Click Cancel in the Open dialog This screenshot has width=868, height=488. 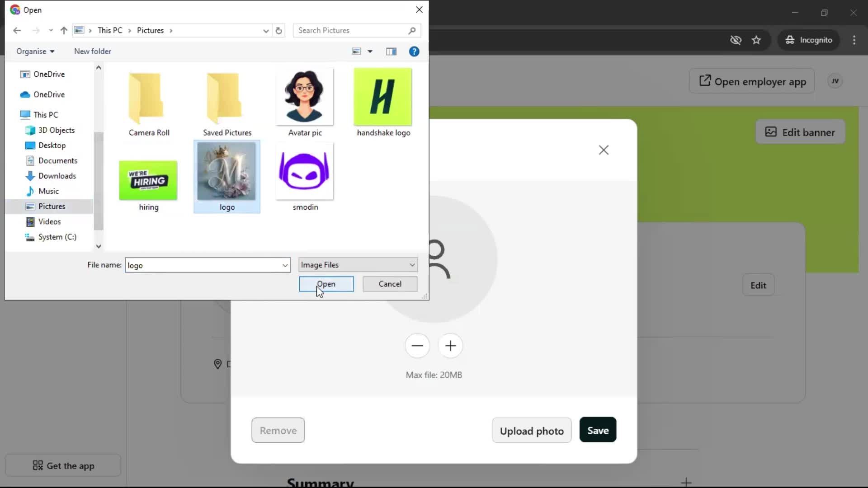click(390, 284)
